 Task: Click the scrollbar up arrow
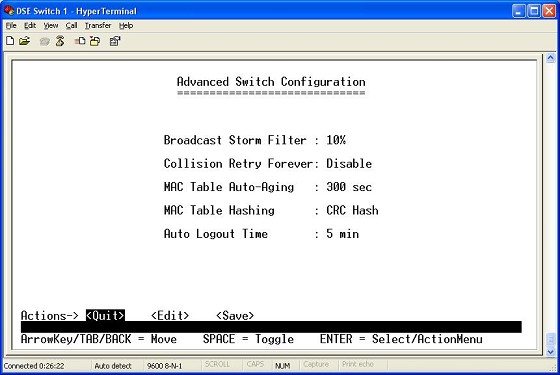tap(550, 58)
